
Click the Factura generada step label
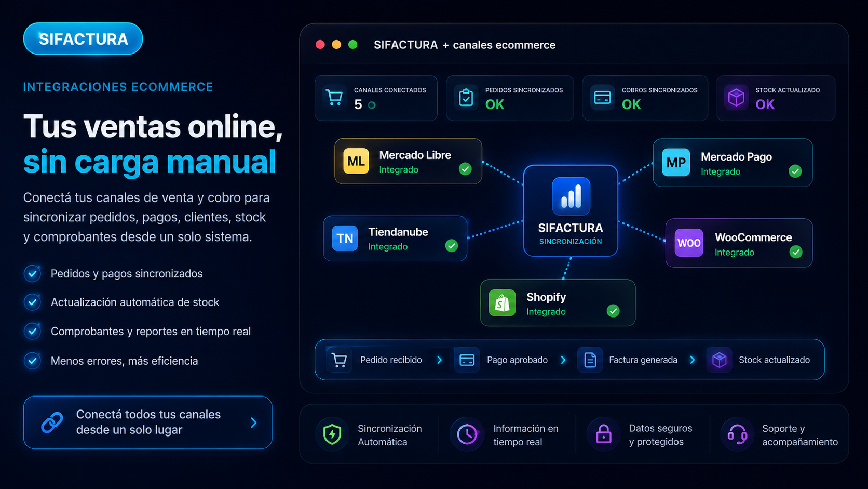click(x=643, y=360)
